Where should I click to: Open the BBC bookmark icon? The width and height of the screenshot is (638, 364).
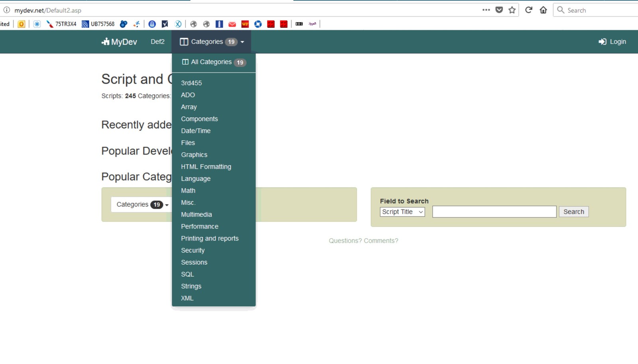pos(299,24)
